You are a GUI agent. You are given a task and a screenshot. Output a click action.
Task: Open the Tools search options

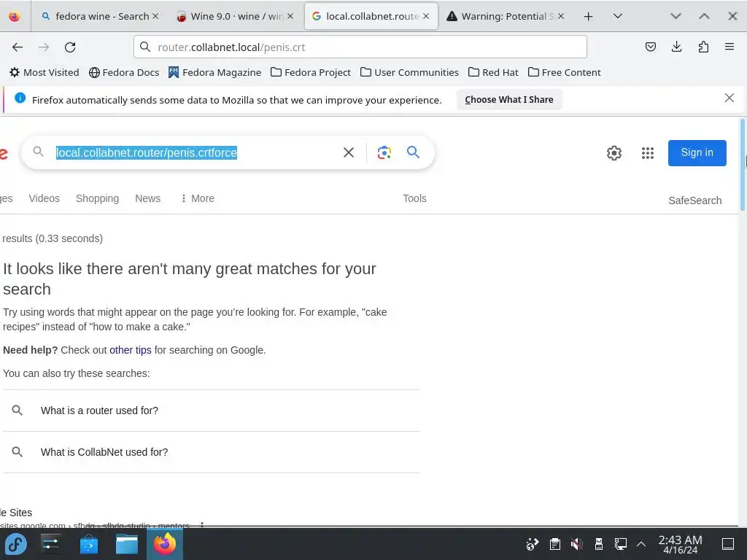(x=414, y=198)
